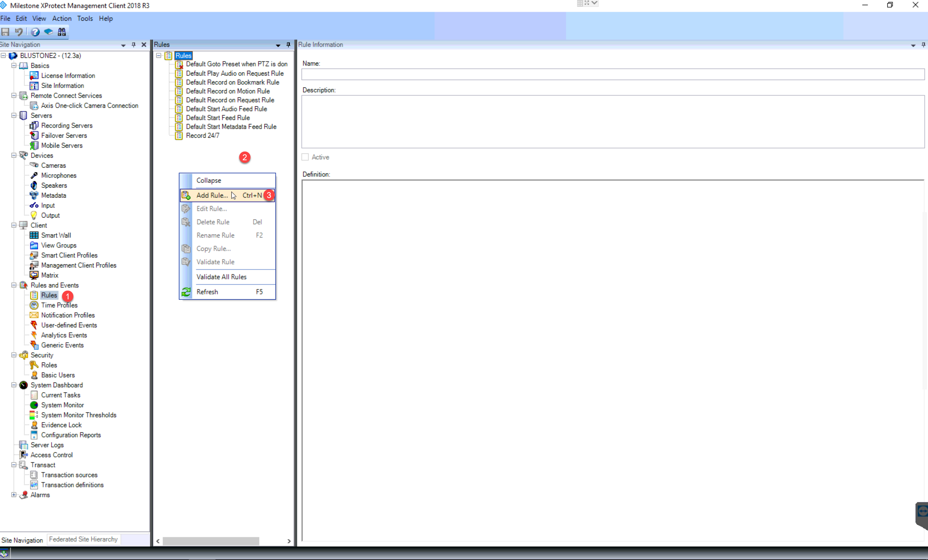This screenshot has height=560, width=928.
Task: Click the binoculars search icon
Action: [62, 32]
